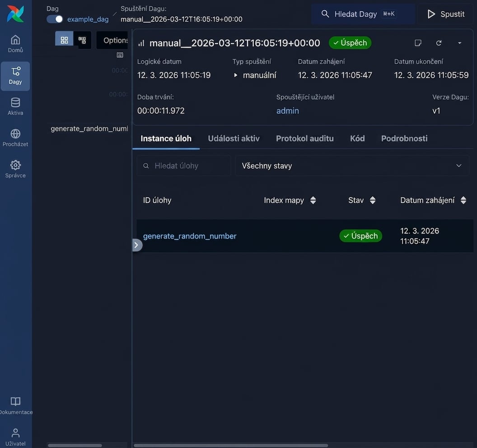Switch to Protokol auditu tab
This screenshot has width=477, height=448.
coord(305,139)
